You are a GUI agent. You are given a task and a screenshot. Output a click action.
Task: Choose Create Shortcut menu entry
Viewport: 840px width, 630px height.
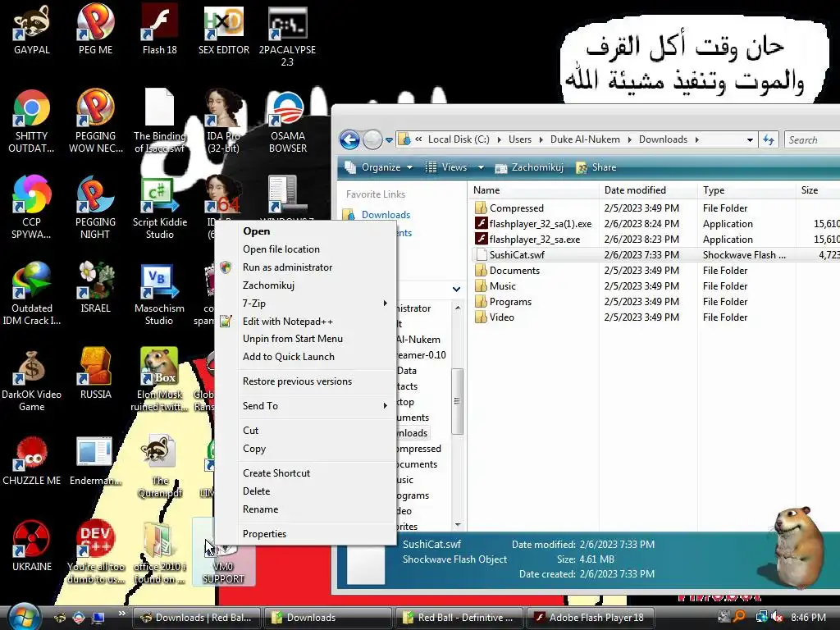(x=276, y=473)
